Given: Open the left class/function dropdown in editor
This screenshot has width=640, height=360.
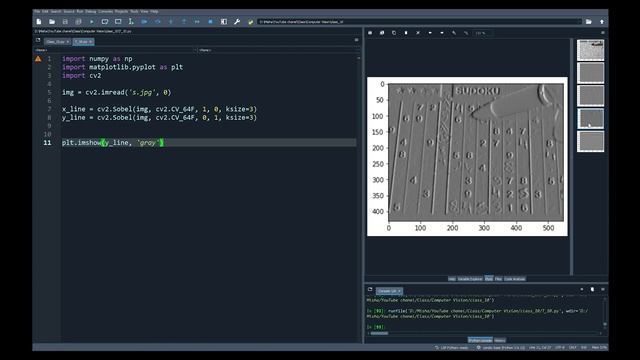Looking at the screenshot, I should (116, 50).
